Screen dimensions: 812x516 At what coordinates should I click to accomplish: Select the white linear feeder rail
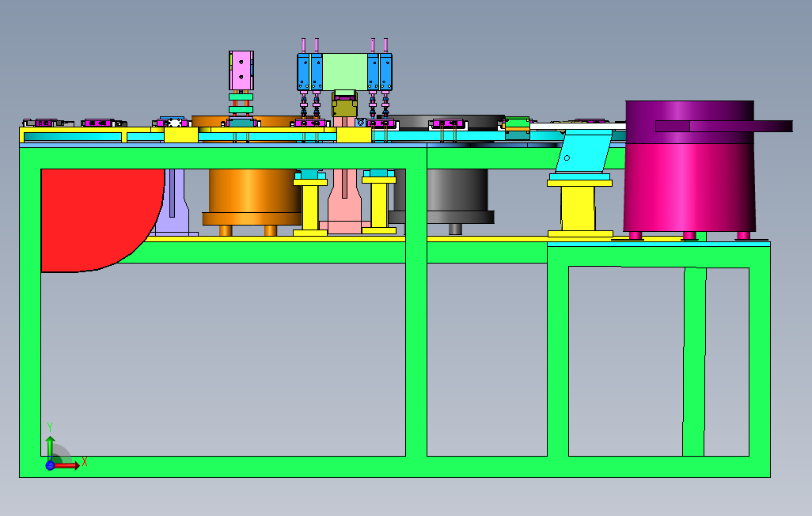[x=578, y=126]
